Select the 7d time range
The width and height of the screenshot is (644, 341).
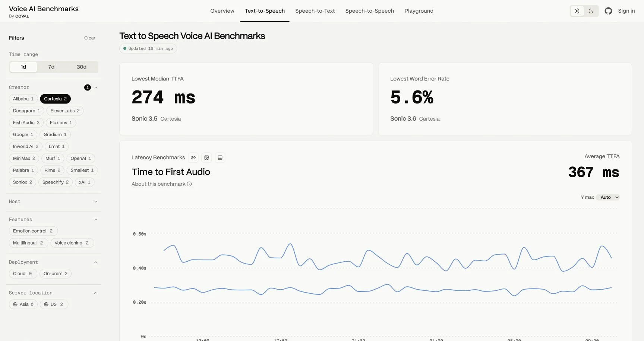pos(51,67)
